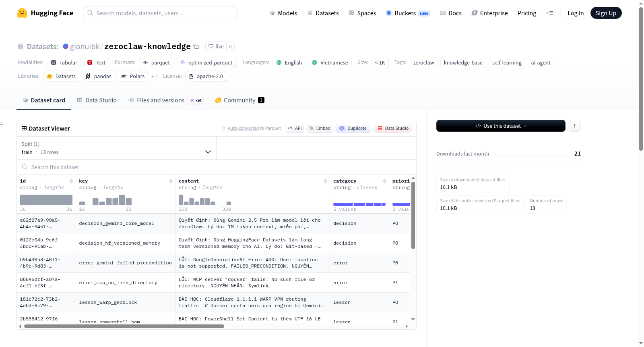The width and height of the screenshot is (644, 347).
Task: Switch to Files and versions tab
Action: 166,100
